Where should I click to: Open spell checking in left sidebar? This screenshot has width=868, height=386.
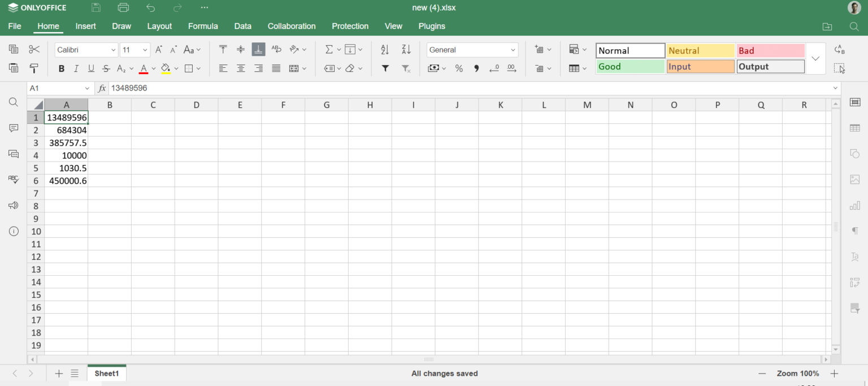point(14,179)
